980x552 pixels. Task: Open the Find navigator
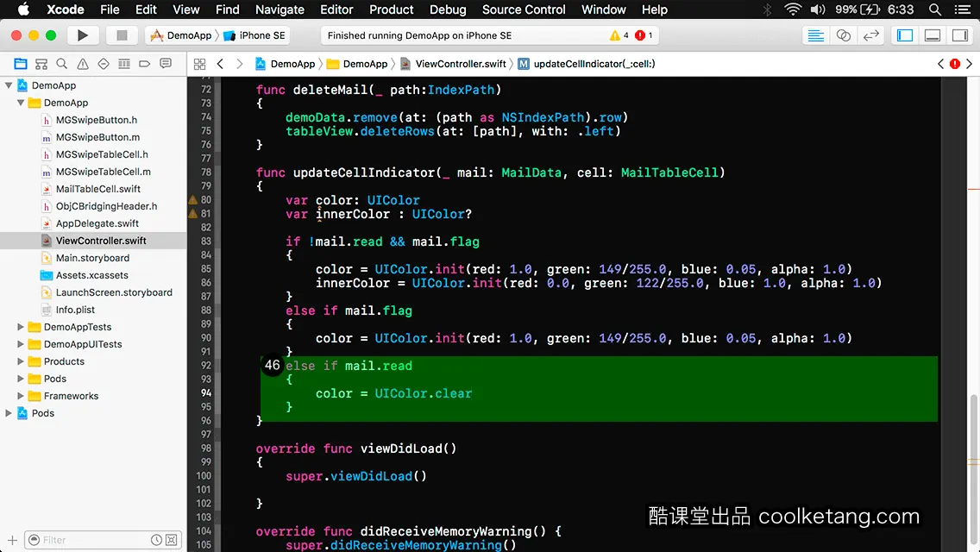pyautogui.click(x=62, y=64)
